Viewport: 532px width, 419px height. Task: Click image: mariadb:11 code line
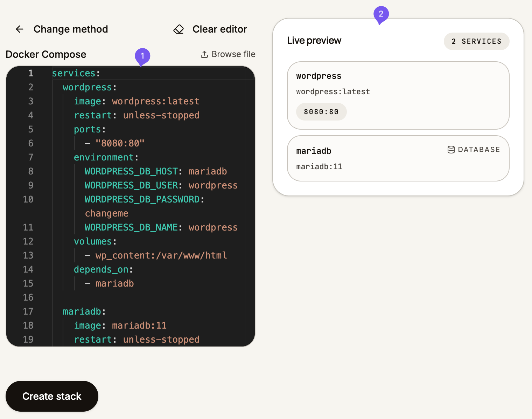point(120,325)
